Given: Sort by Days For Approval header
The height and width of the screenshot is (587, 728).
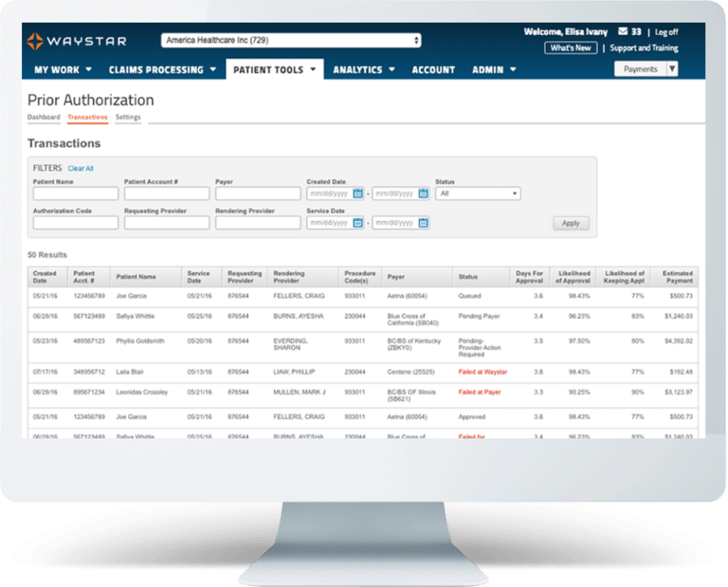Looking at the screenshot, I should [x=529, y=277].
